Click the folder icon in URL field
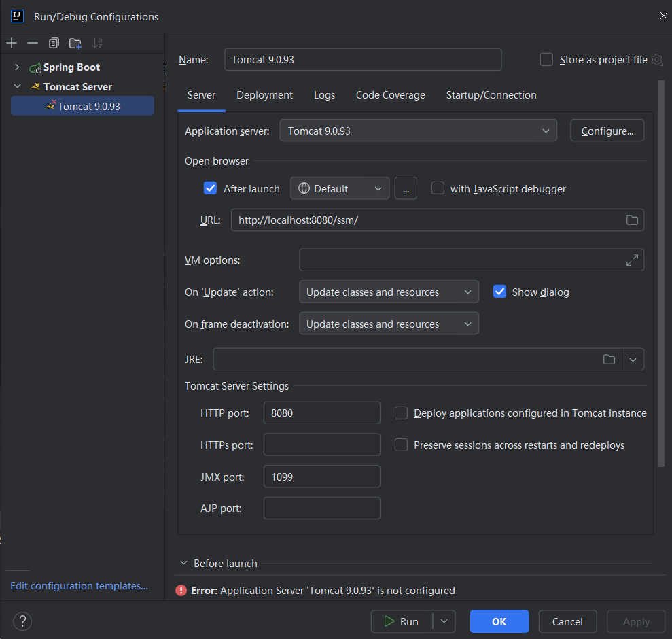The image size is (672, 639). (632, 220)
